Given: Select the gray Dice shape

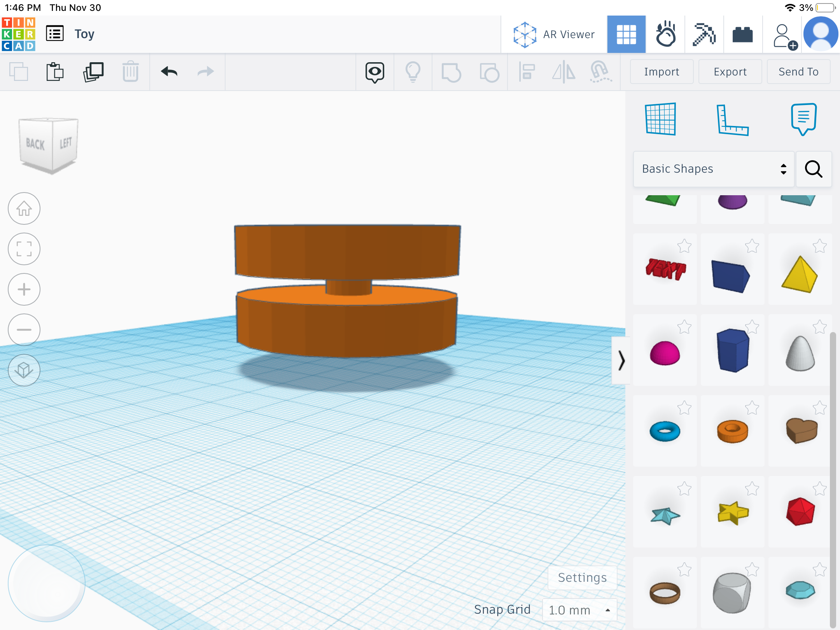Looking at the screenshot, I should point(732,593).
